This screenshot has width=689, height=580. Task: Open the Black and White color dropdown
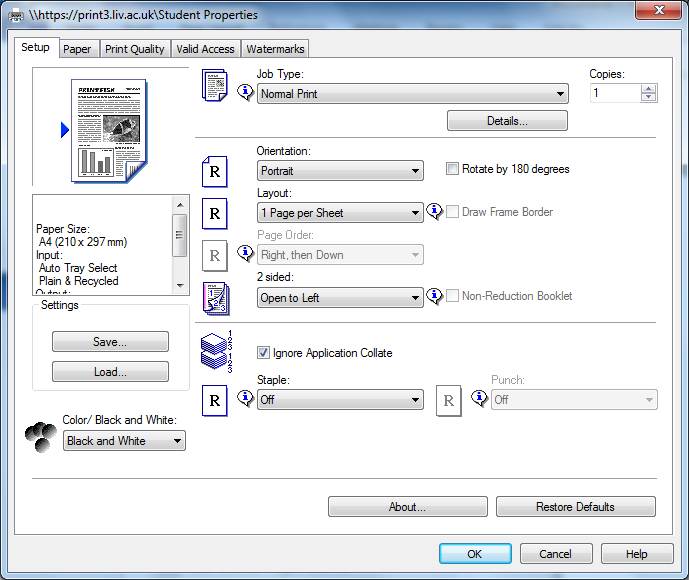(124, 441)
